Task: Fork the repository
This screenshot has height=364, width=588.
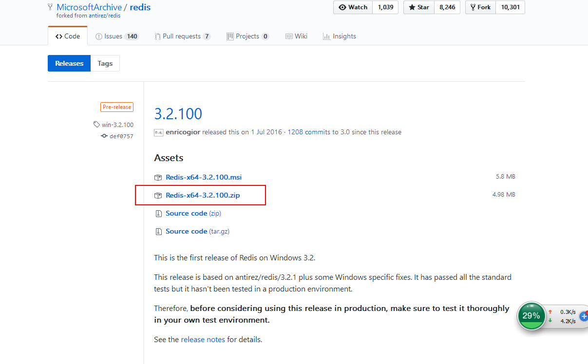Action: coord(481,7)
